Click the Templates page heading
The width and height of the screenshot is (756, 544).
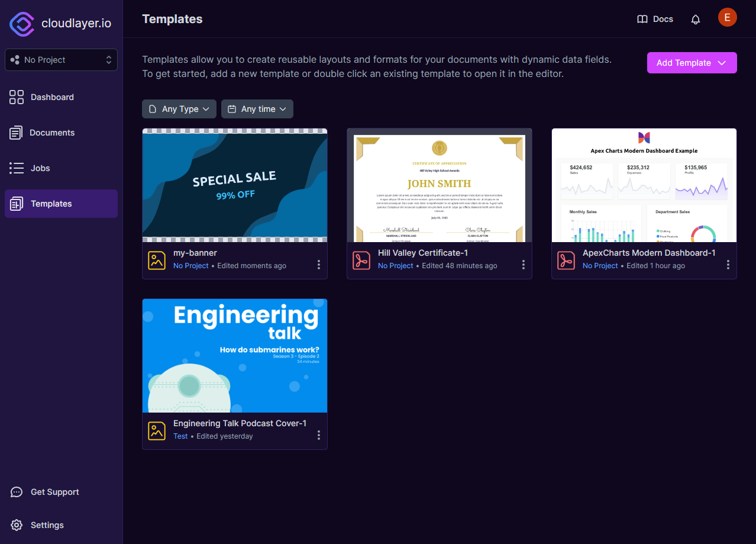point(172,19)
